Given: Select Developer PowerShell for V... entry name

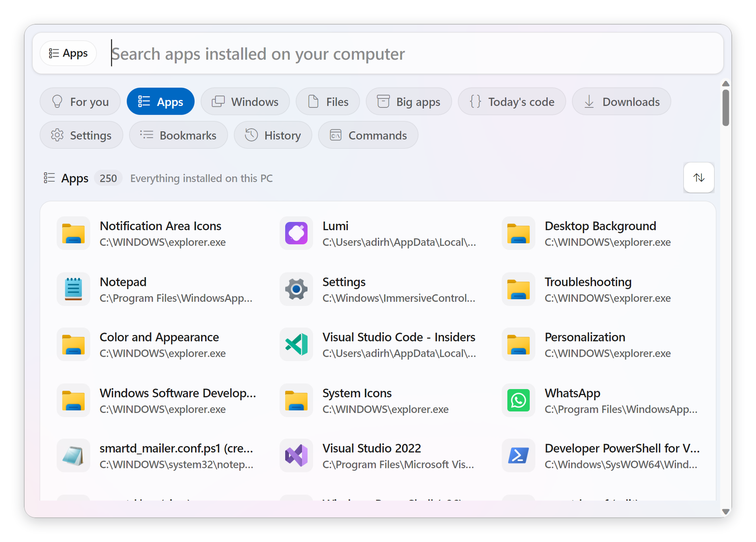Looking at the screenshot, I should (x=622, y=448).
